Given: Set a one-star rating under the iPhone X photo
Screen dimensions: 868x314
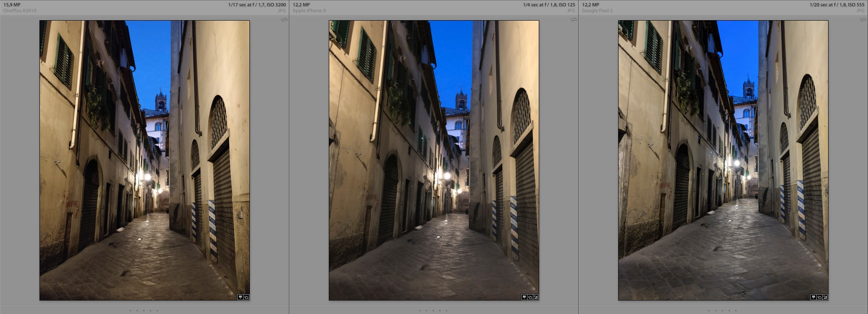Looking at the screenshot, I should coord(420,311).
